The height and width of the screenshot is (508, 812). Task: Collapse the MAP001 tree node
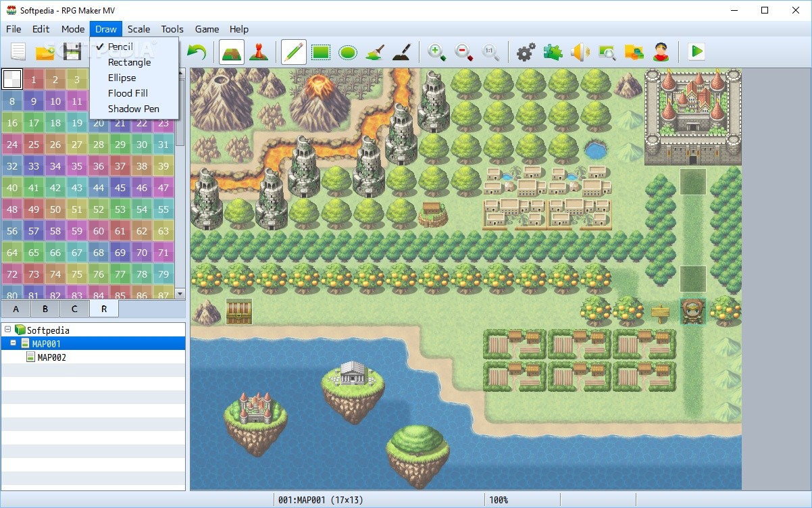click(13, 343)
